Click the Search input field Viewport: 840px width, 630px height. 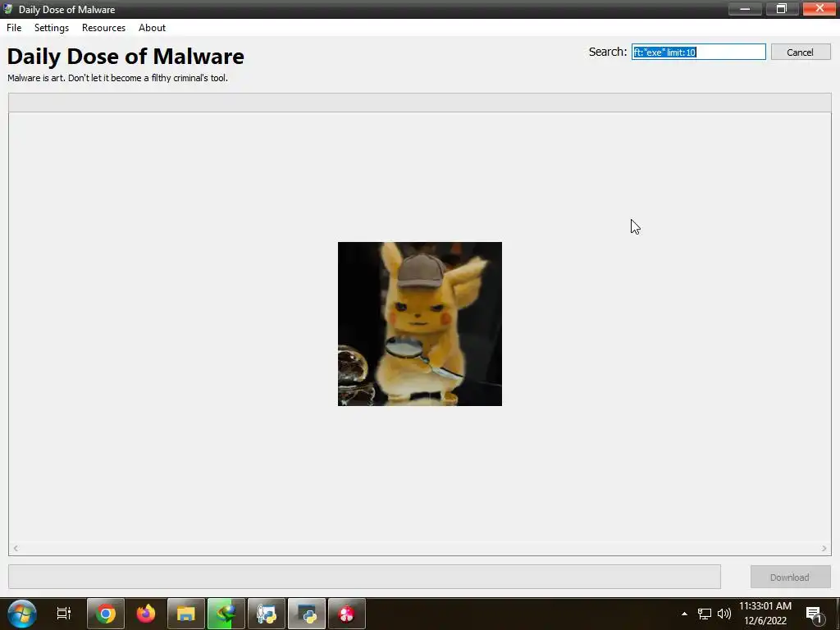pos(699,52)
